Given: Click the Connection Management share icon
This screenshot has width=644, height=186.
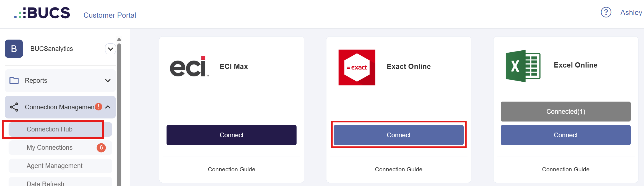Looking at the screenshot, I should [14, 107].
